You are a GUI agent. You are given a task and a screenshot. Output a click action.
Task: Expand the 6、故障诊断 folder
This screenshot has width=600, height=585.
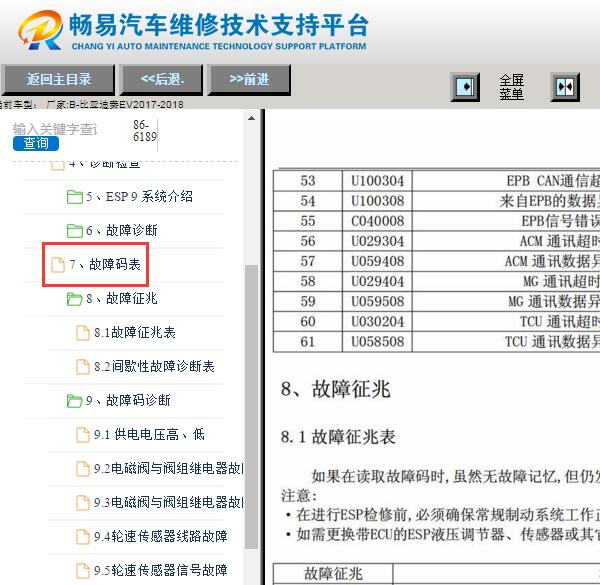tap(112, 230)
